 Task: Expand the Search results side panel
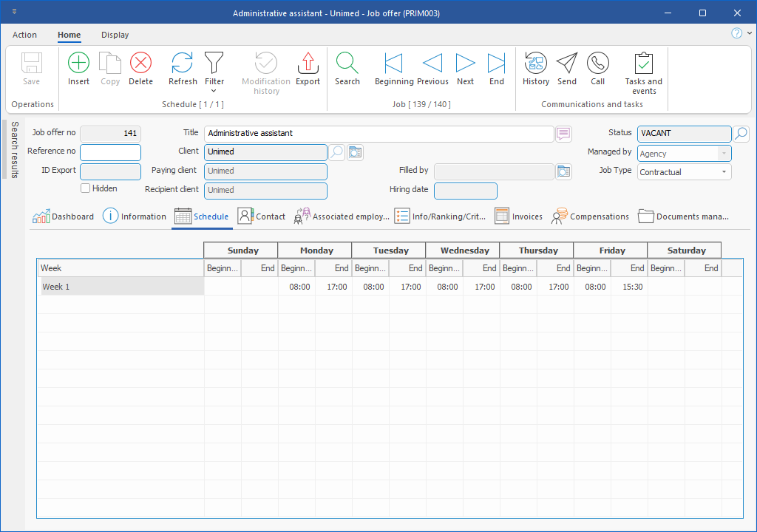[14, 150]
